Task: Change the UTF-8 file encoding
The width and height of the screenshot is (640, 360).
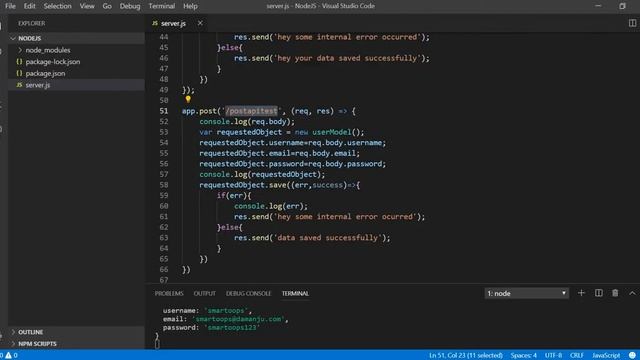Action: pyautogui.click(x=553, y=356)
